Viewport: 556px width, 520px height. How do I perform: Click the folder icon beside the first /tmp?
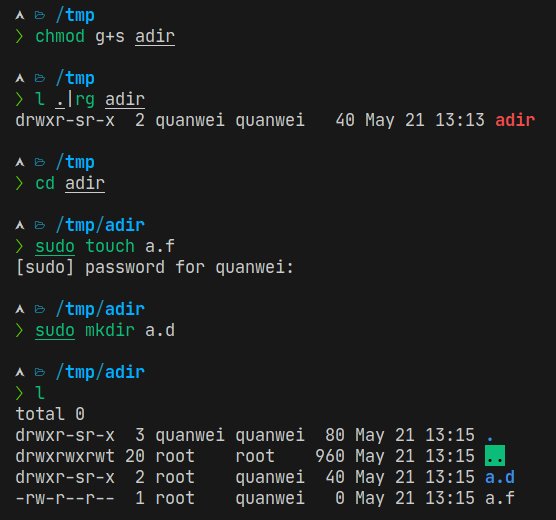[40, 15]
